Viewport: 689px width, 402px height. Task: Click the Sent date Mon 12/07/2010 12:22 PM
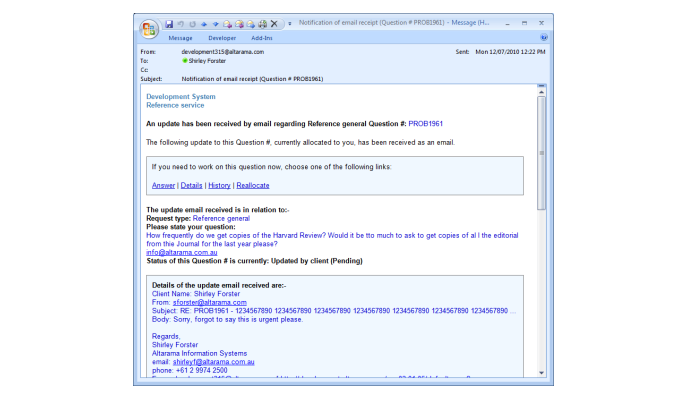tap(510, 52)
